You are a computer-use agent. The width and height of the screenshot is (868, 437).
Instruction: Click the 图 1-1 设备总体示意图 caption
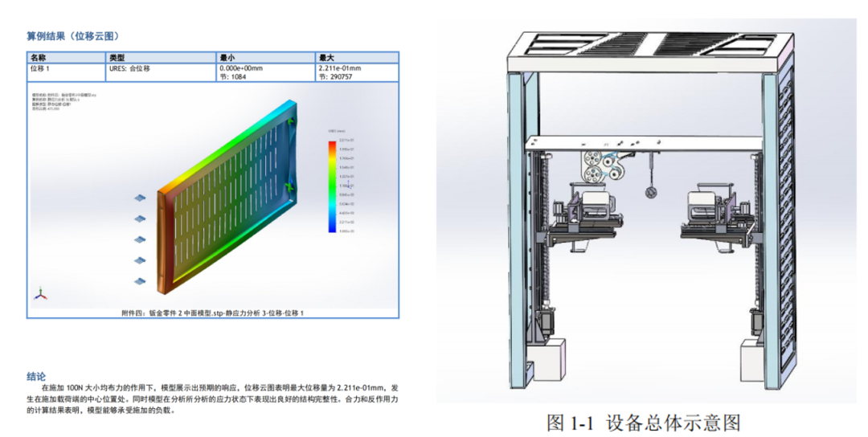click(642, 422)
